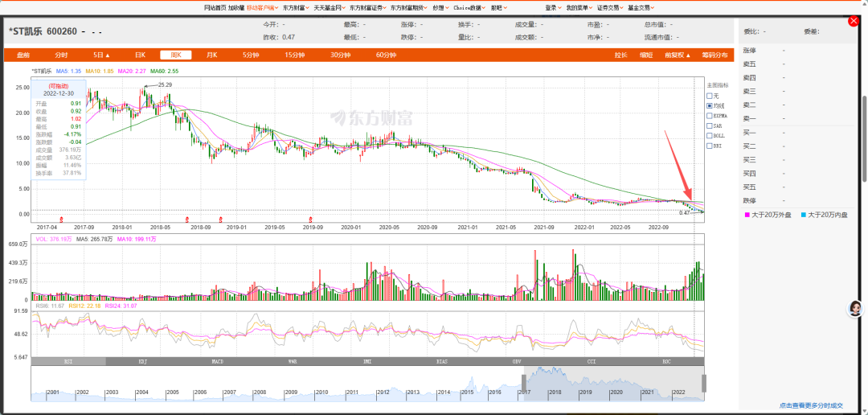Click the magenta 大于20万外盘 legend swatch

(747, 215)
